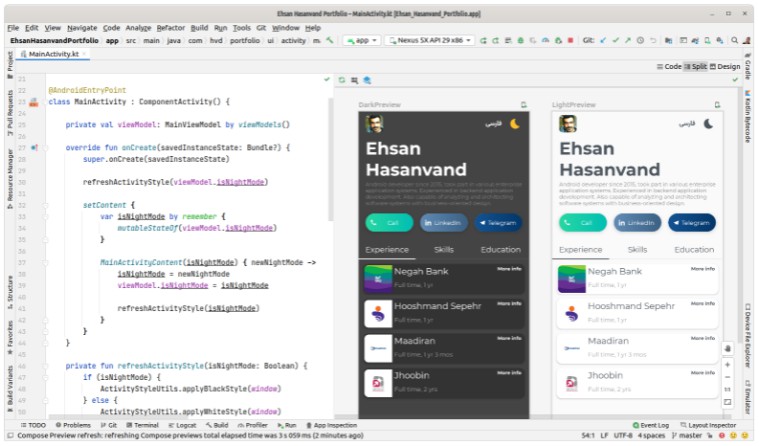The width and height of the screenshot is (759, 446).
Task: Open the Structure side panel
Action: pyautogui.click(x=10, y=292)
